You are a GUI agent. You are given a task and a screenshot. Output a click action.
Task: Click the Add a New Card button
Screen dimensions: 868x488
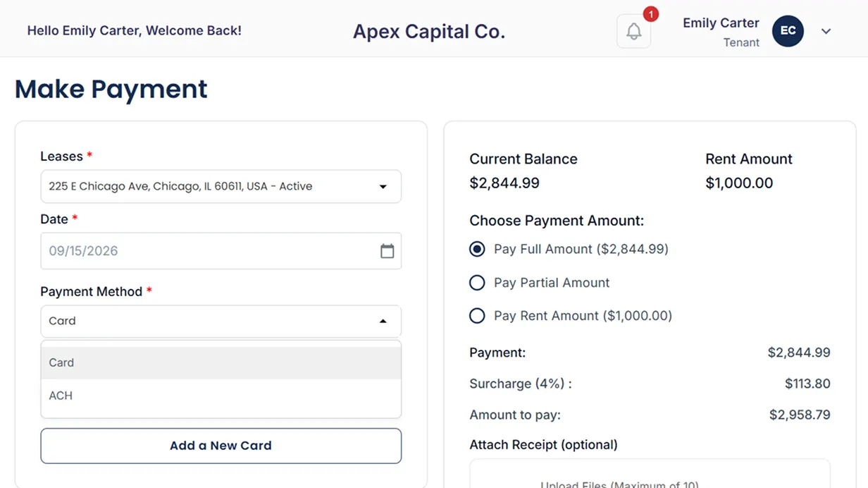tap(221, 446)
